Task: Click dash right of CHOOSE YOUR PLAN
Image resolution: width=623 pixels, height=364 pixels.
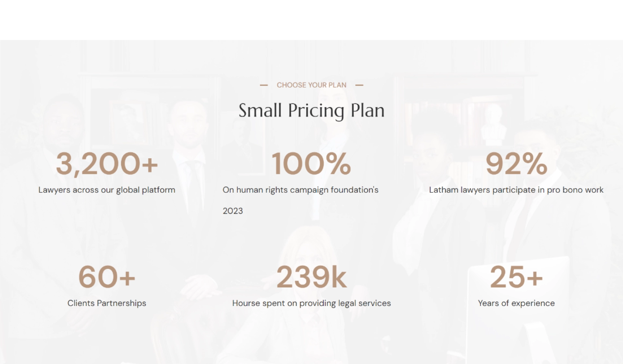Action: click(x=359, y=85)
